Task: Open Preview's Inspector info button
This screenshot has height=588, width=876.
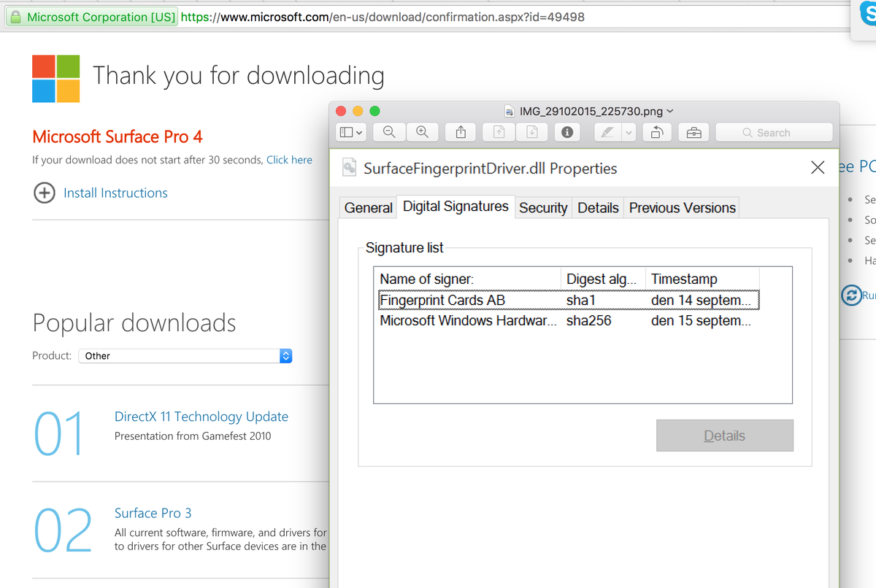Action: (567, 132)
